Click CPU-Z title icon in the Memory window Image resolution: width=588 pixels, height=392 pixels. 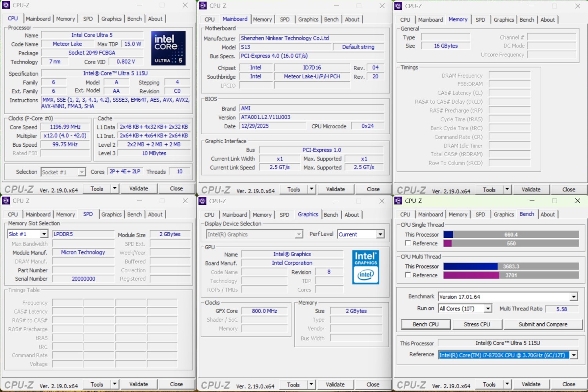398,6
